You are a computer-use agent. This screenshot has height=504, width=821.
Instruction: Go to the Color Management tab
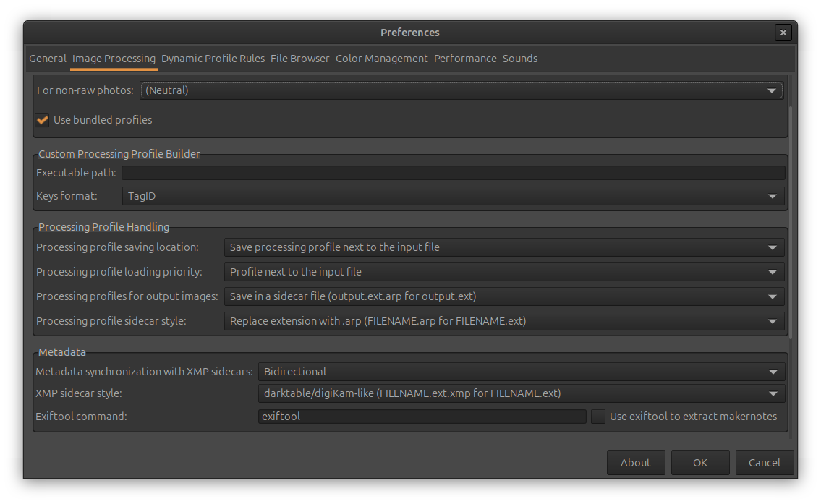(x=381, y=59)
